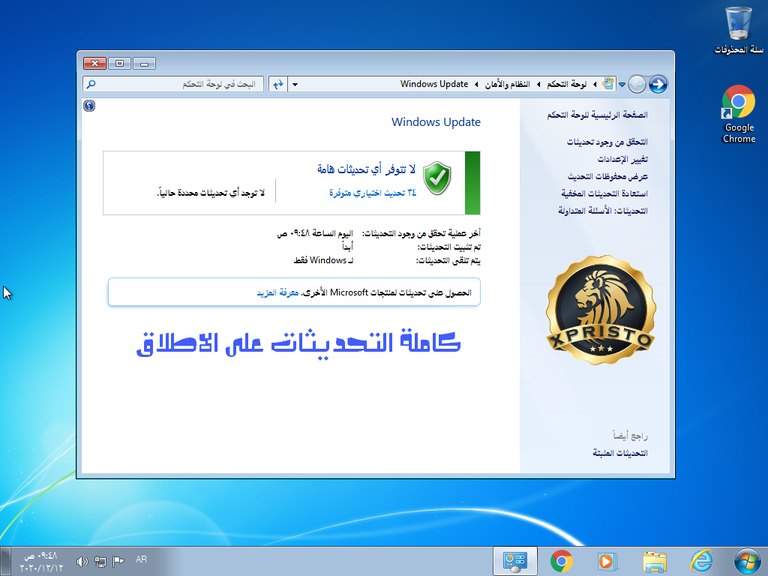The image size is (768, 576).
Task: Open Windows Media Player on taskbar
Action: coord(607,561)
